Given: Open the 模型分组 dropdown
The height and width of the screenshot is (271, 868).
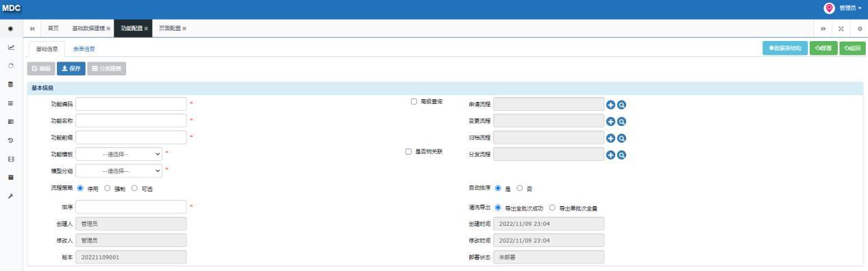Looking at the screenshot, I should pos(119,170).
